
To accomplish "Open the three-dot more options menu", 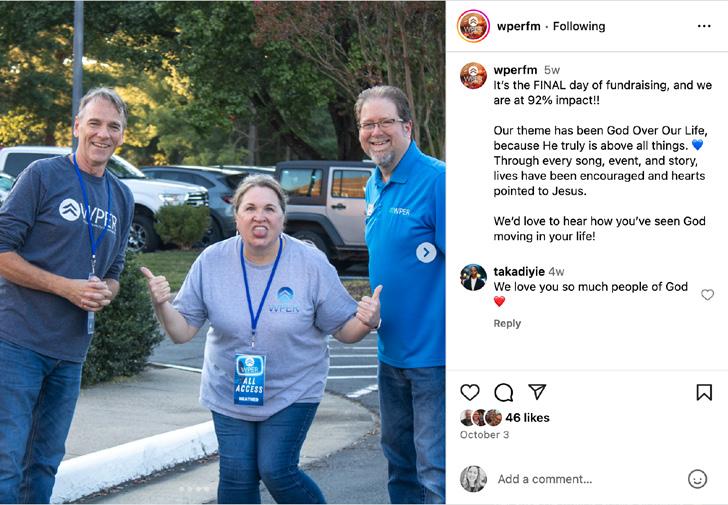I will coord(704,26).
